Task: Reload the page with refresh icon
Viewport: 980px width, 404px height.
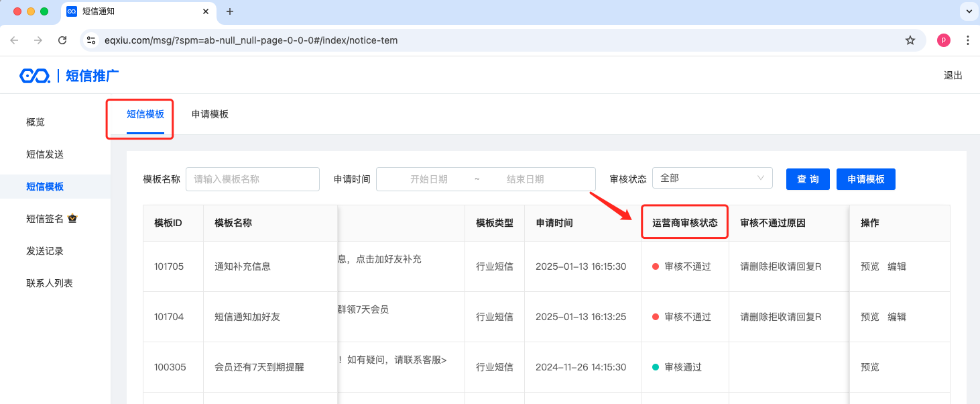Action: tap(62, 40)
